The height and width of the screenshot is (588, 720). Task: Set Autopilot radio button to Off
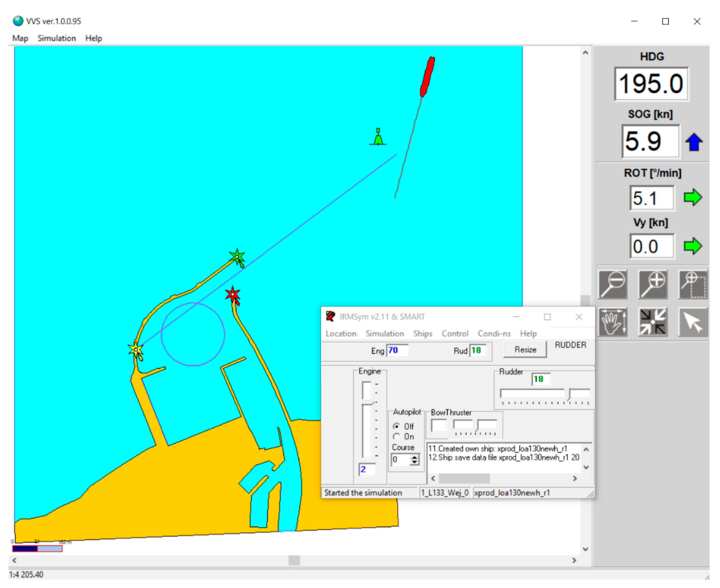click(396, 427)
